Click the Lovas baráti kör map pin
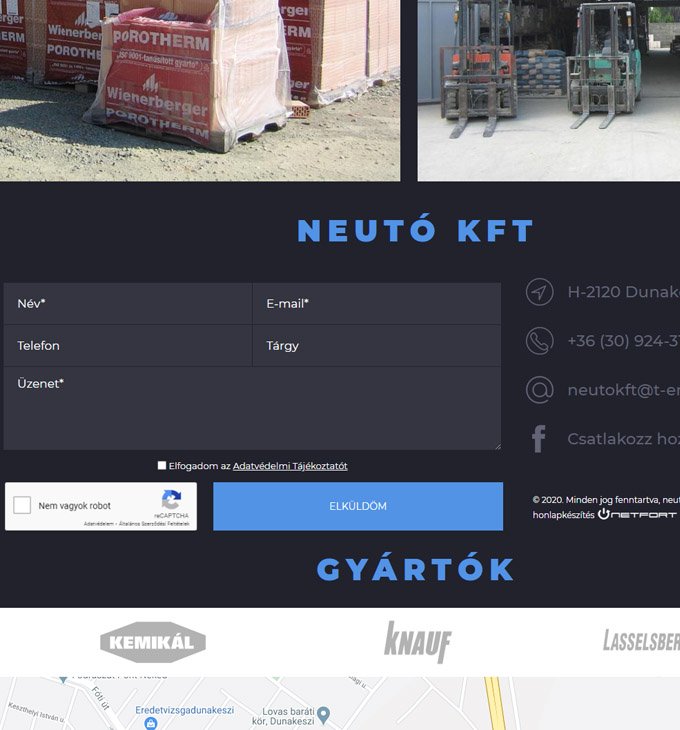This screenshot has width=680, height=730. 323,715
